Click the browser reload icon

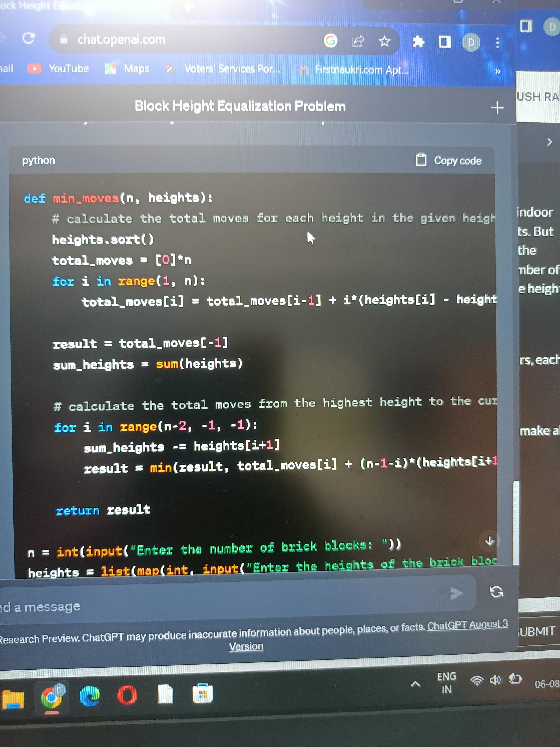28,38
